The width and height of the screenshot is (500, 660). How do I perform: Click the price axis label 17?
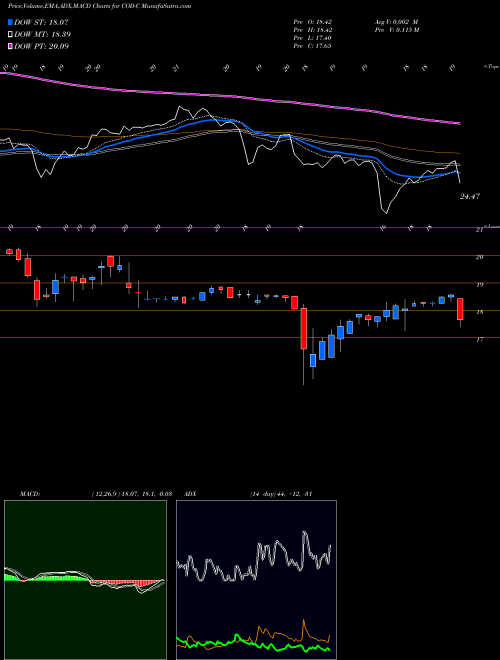pyautogui.click(x=479, y=340)
